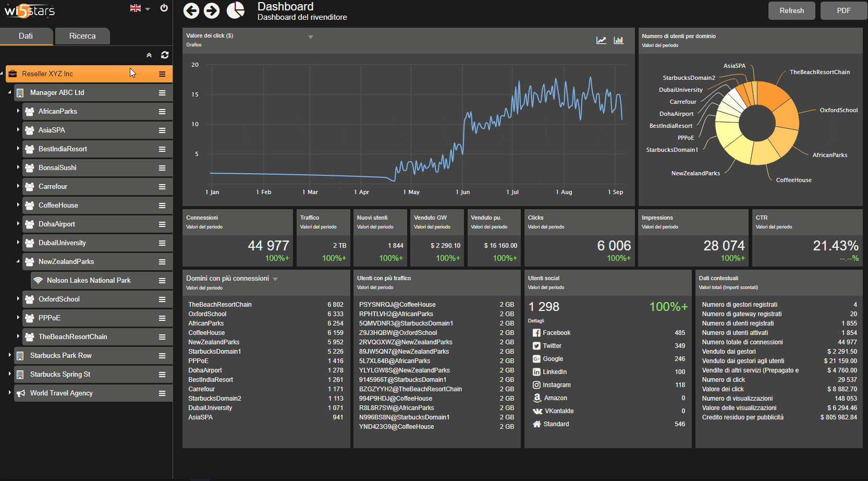868x481 pixels.
Task: Switch chart to line graph view
Action: [x=601, y=40]
